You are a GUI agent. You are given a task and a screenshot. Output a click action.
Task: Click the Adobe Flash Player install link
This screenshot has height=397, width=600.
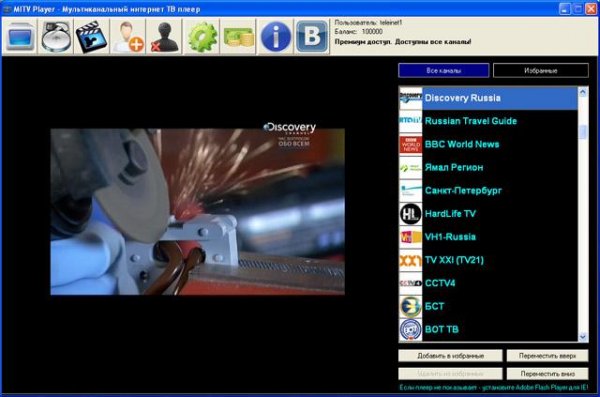click(x=494, y=387)
